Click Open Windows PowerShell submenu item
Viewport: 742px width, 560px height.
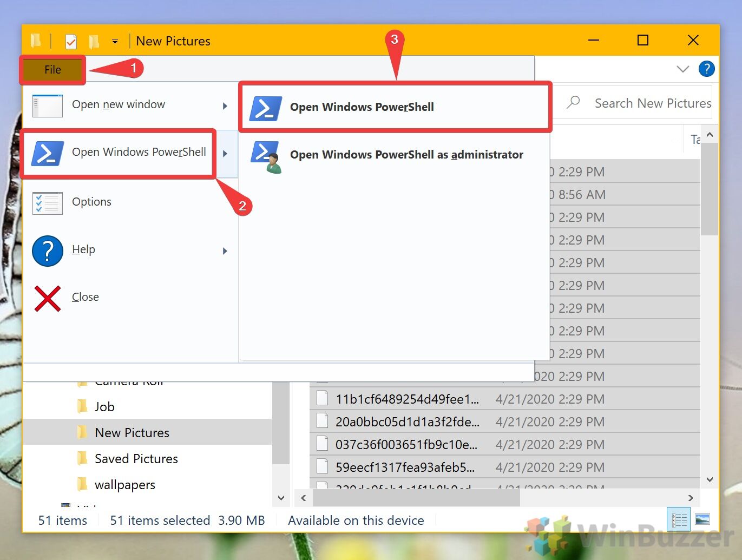[x=395, y=107]
